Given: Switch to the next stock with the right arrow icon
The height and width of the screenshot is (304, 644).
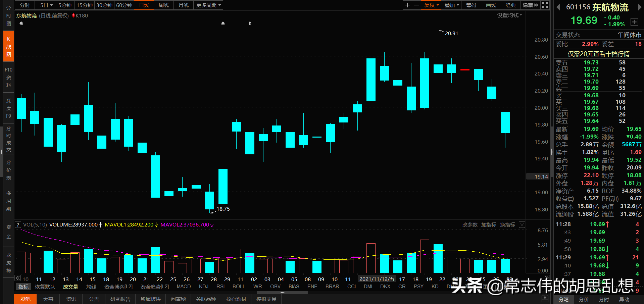Looking at the screenshot, I should [640, 7].
